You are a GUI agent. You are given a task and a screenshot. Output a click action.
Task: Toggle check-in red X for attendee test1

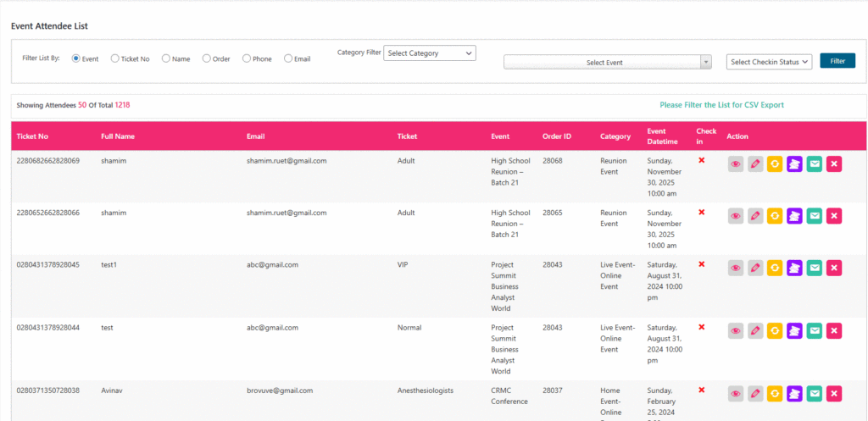click(x=701, y=264)
